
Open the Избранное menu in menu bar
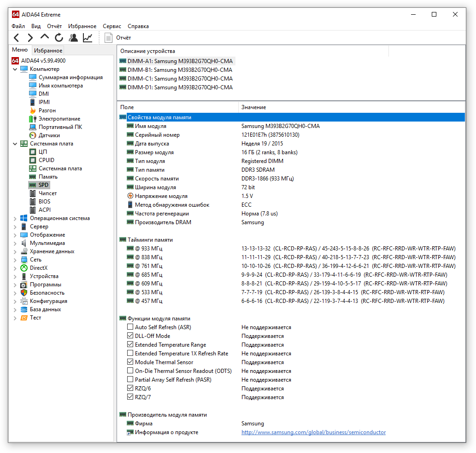[82, 26]
